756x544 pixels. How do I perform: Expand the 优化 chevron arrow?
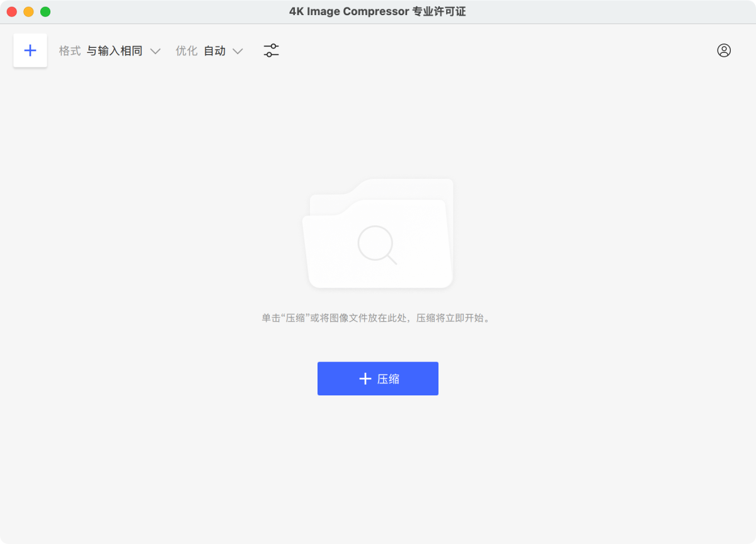238,52
